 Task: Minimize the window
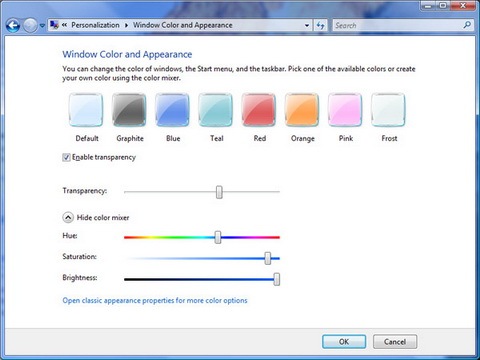pos(429,6)
